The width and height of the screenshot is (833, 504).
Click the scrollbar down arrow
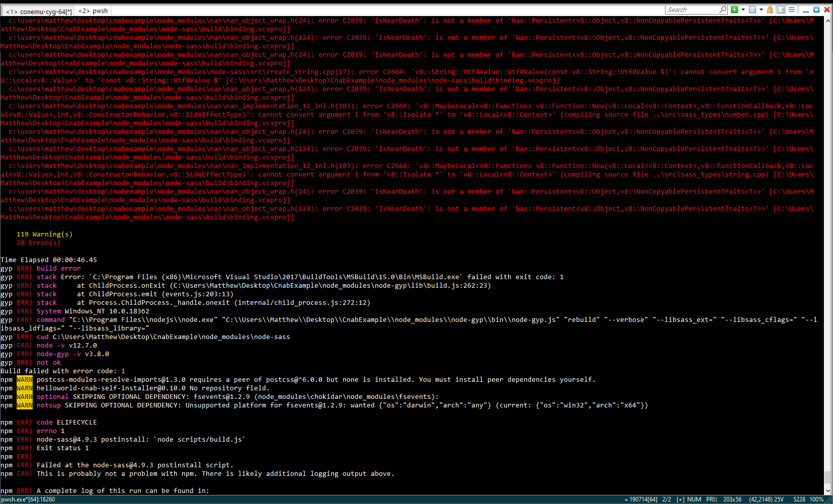click(828, 491)
